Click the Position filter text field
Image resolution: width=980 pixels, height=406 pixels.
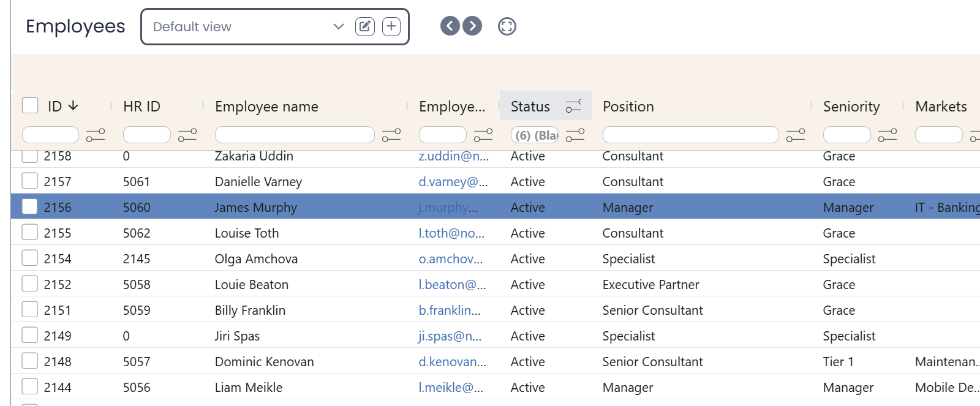690,135
